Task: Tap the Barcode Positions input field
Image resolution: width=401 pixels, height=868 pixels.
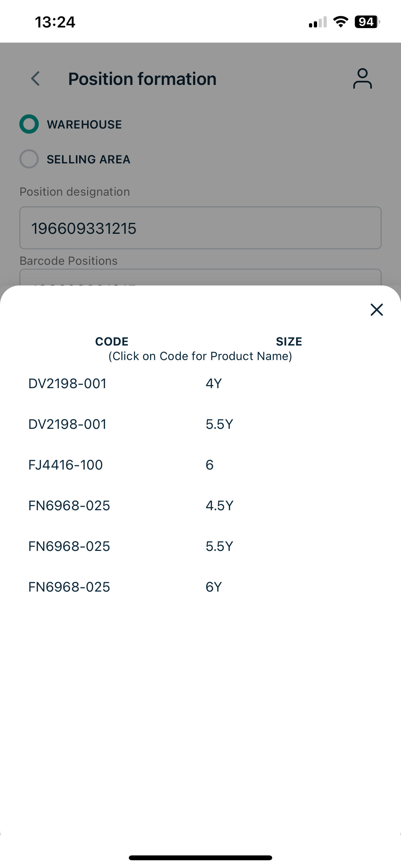Action: tap(200, 277)
